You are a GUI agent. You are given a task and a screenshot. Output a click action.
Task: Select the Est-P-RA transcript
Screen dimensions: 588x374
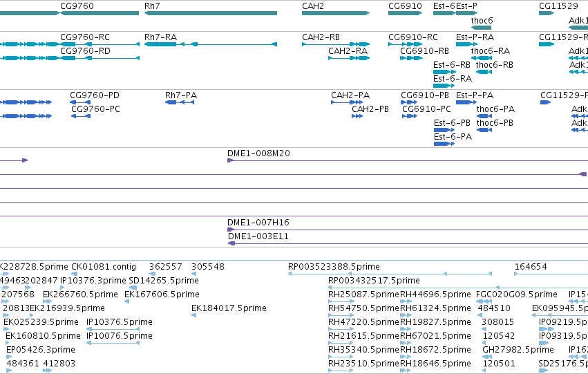click(x=466, y=44)
